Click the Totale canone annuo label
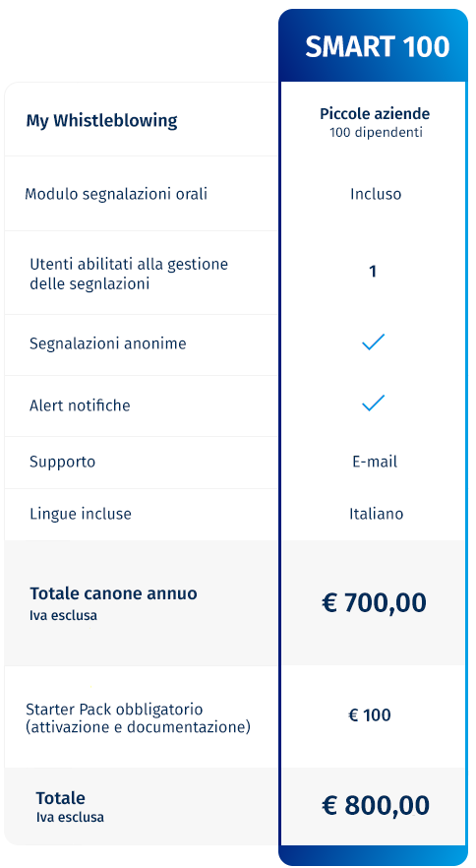 point(113,594)
